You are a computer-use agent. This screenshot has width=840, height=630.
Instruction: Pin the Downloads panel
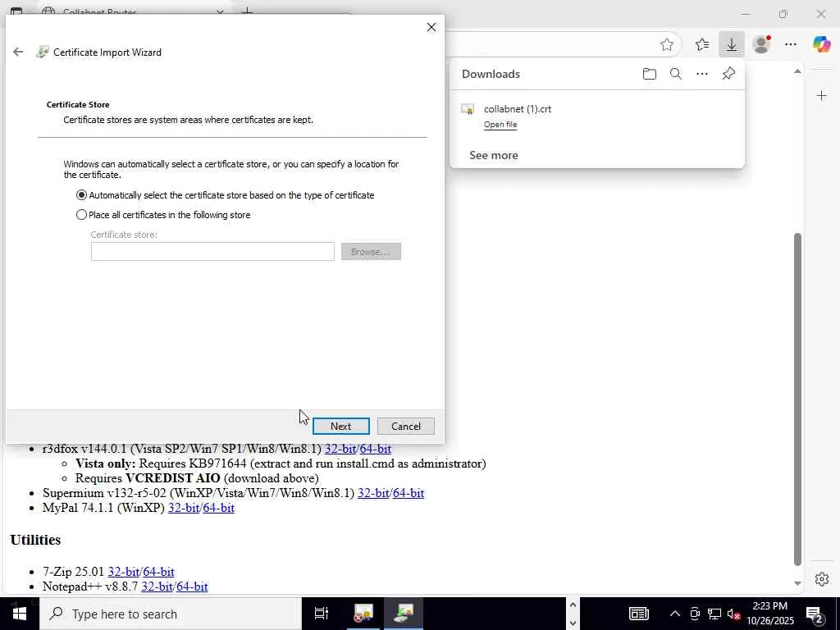[728, 74]
